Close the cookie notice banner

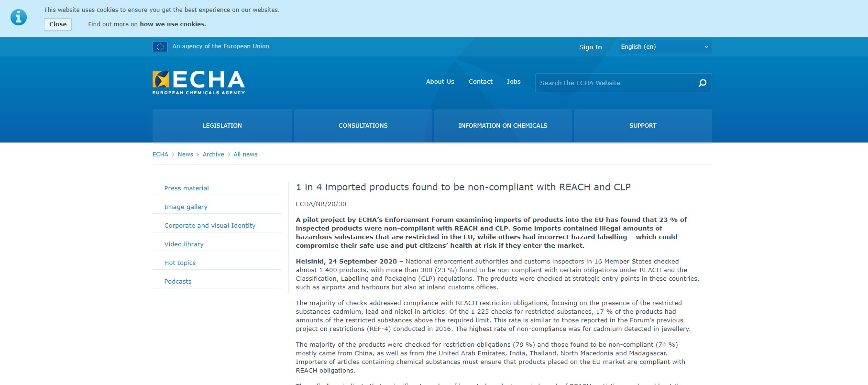click(x=58, y=24)
